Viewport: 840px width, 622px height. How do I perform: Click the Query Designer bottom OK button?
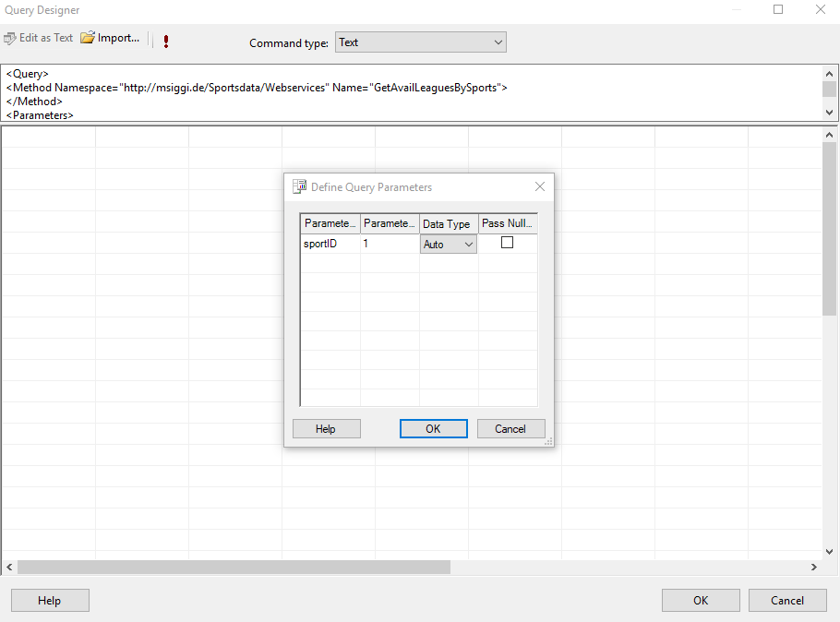tap(701, 601)
